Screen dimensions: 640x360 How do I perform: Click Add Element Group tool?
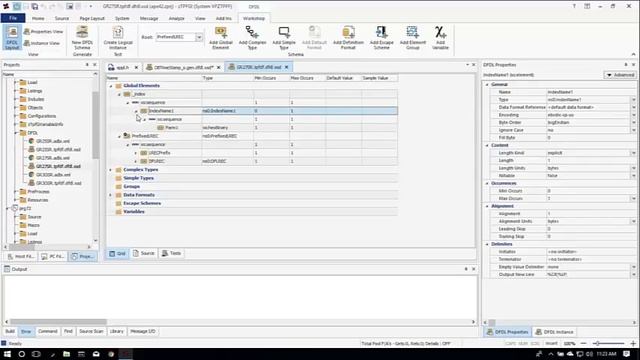click(413, 38)
